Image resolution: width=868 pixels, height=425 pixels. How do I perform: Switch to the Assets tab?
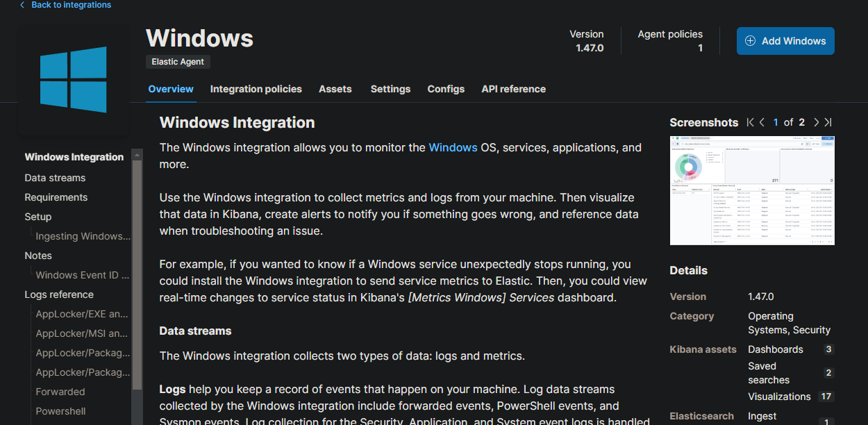pyautogui.click(x=335, y=89)
